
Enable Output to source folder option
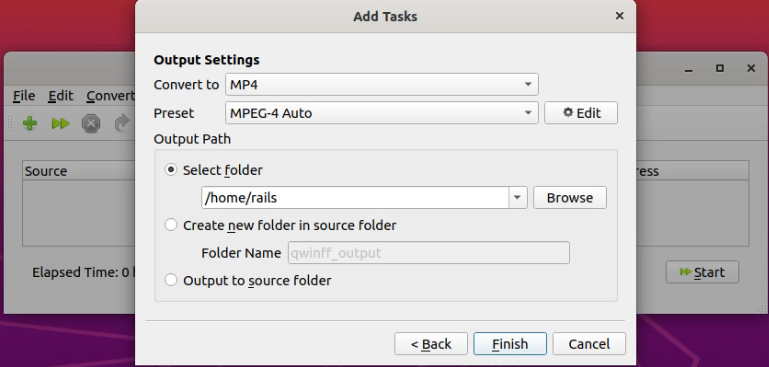(x=171, y=280)
